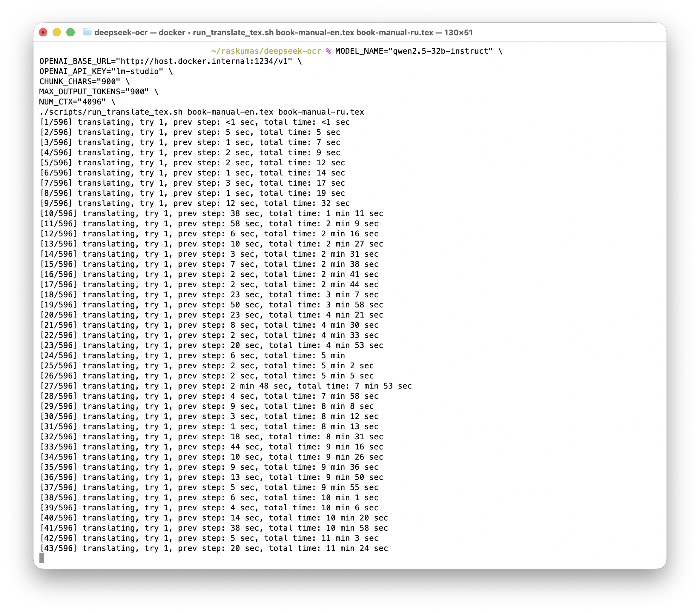Click the gray block cursor at bottom
The height and width of the screenshot is (613, 700).
42,558
